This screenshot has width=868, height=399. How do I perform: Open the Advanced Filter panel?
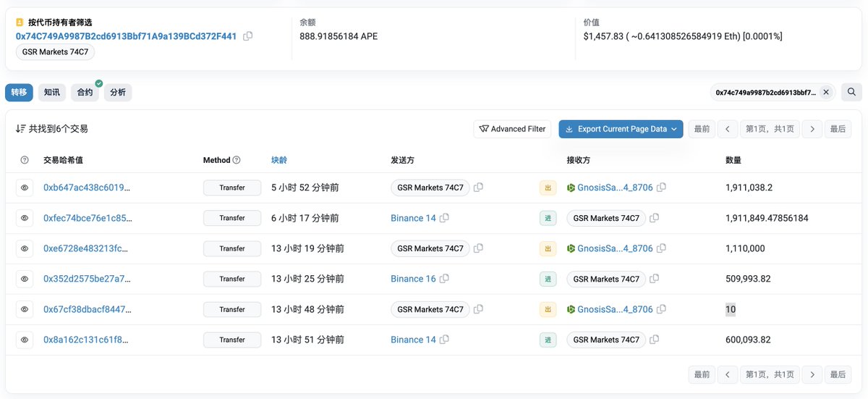click(512, 129)
